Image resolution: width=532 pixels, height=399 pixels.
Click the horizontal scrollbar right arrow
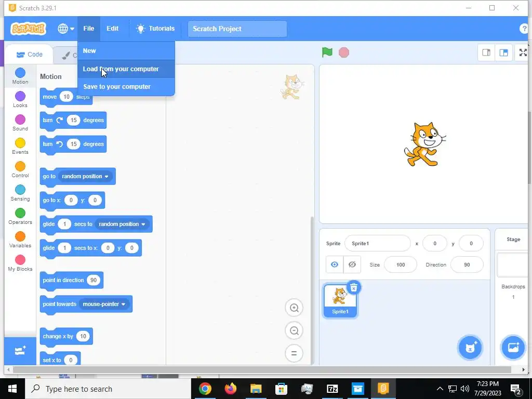tap(523, 370)
